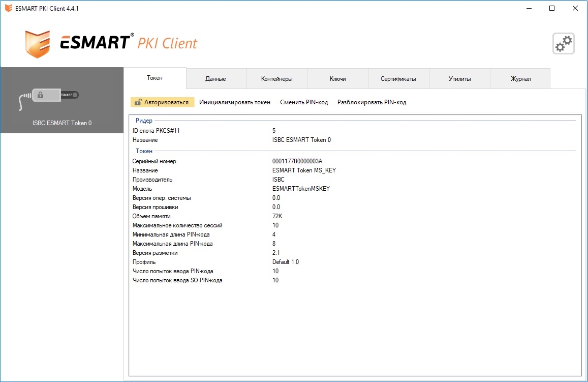This screenshot has height=382, width=588.
Task: Close the ESMART PKI Client window
Action: coord(575,8)
